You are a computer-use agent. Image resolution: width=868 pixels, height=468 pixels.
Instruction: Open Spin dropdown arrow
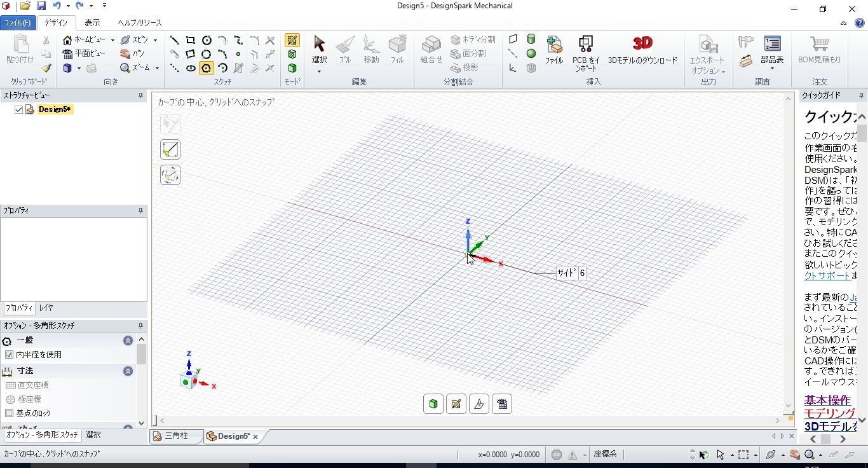[x=155, y=40]
